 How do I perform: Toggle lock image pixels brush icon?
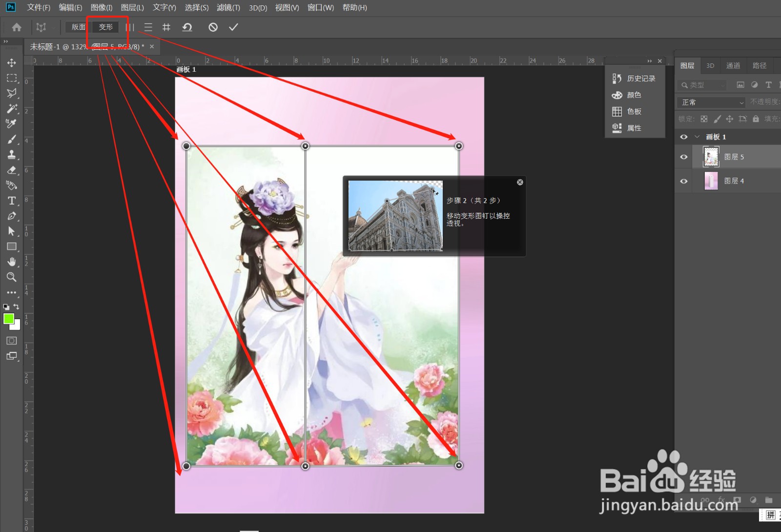[x=717, y=119]
